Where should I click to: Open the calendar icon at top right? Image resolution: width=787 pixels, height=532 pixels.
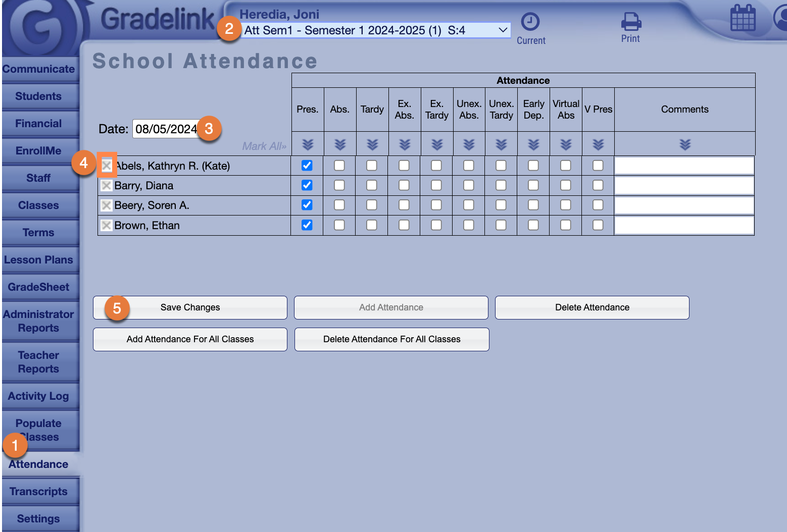(x=743, y=18)
